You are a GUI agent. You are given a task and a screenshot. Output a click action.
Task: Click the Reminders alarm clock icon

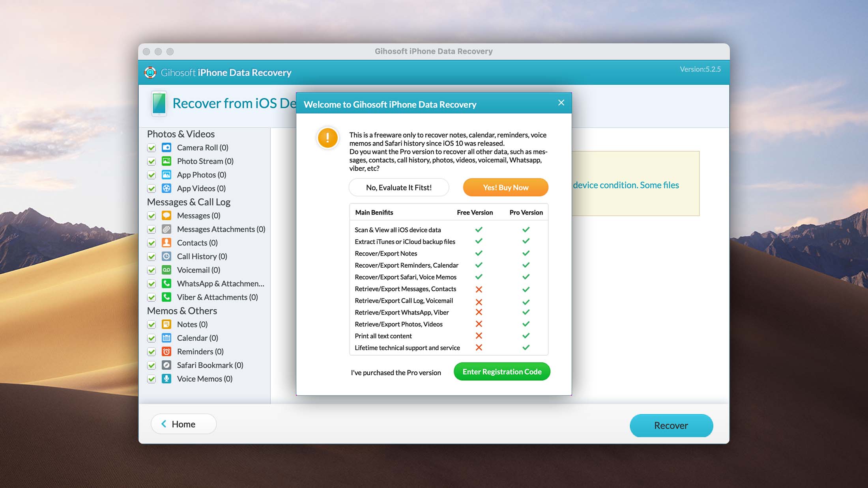[x=166, y=352]
